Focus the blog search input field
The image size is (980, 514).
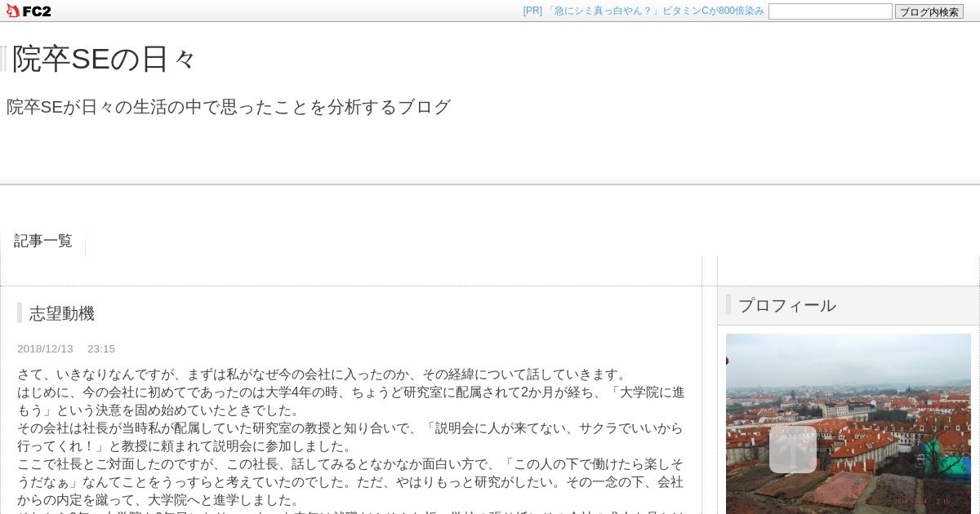pos(830,11)
